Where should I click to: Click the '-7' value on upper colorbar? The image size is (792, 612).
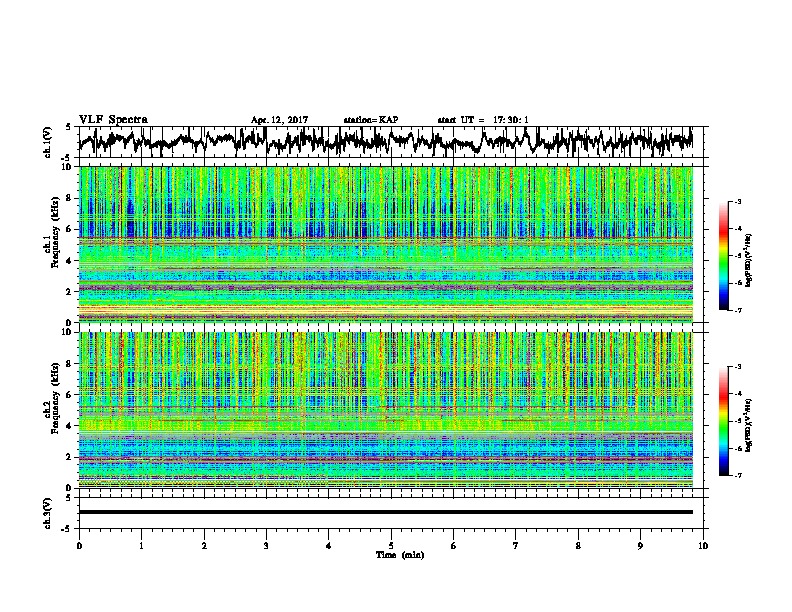click(738, 310)
